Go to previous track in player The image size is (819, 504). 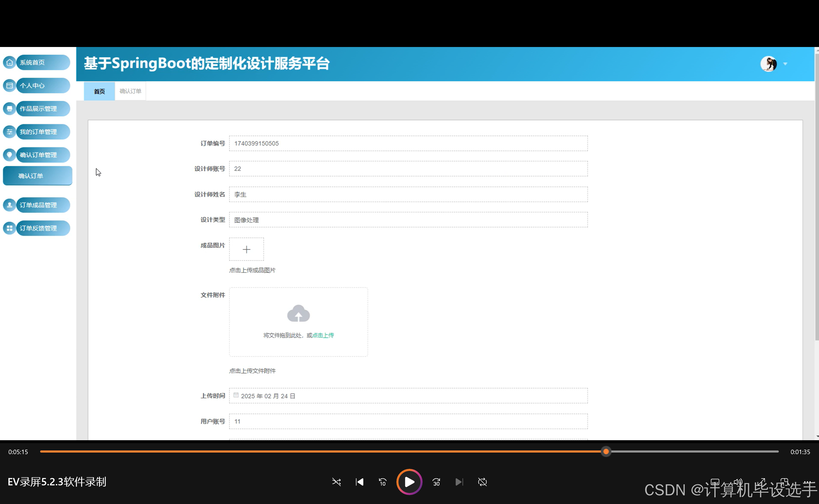coord(359,482)
